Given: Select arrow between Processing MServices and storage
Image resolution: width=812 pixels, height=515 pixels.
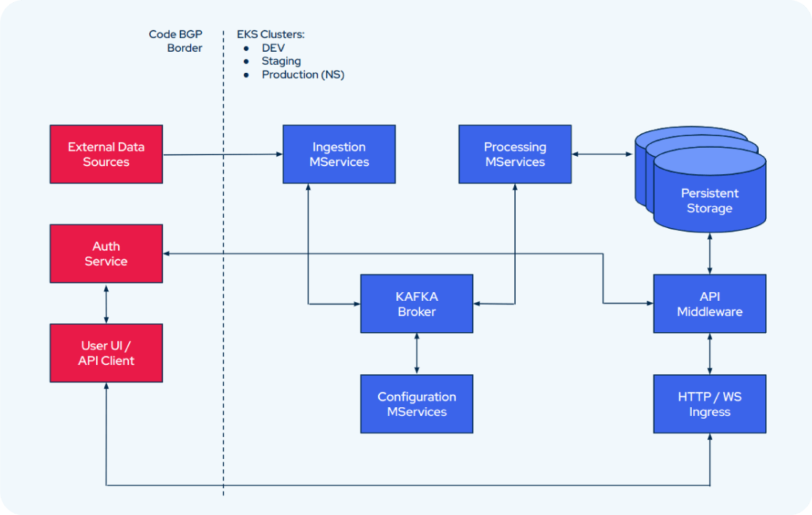Looking at the screenshot, I should point(602,154).
